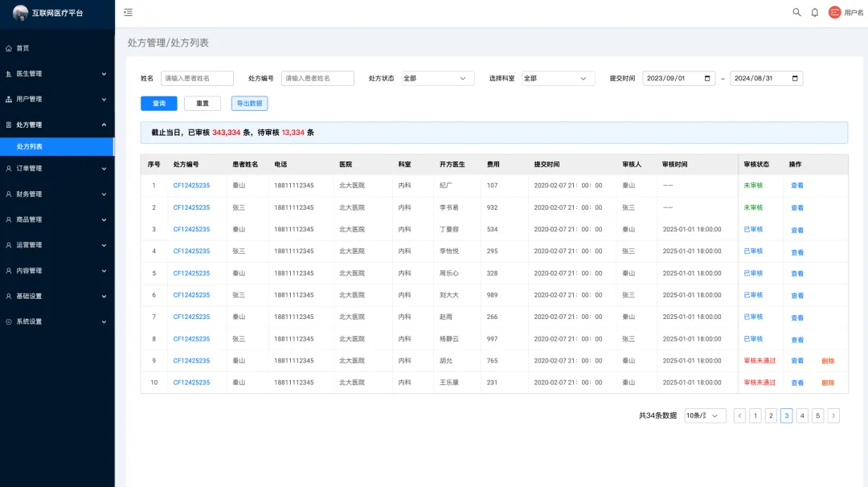Open calendar picker on start date 2023/09/01
The image size is (868, 487).
pos(707,79)
